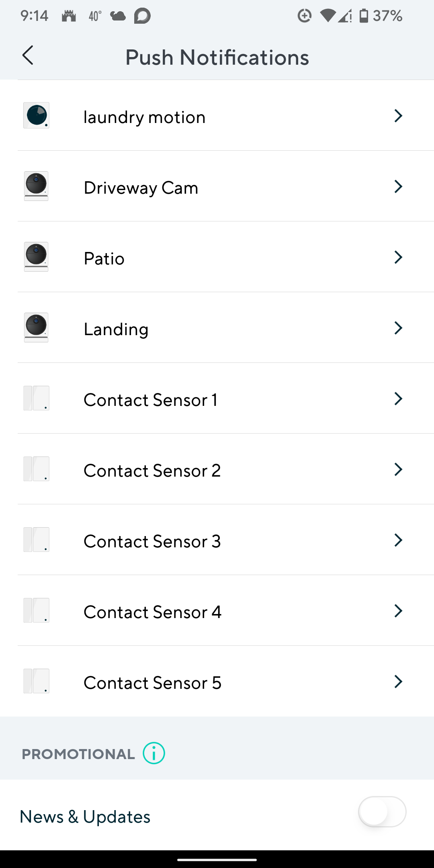The width and height of the screenshot is (434, 868).
Task: Expand the Contact Sensor 4 chevron
Action: [398, 611]
